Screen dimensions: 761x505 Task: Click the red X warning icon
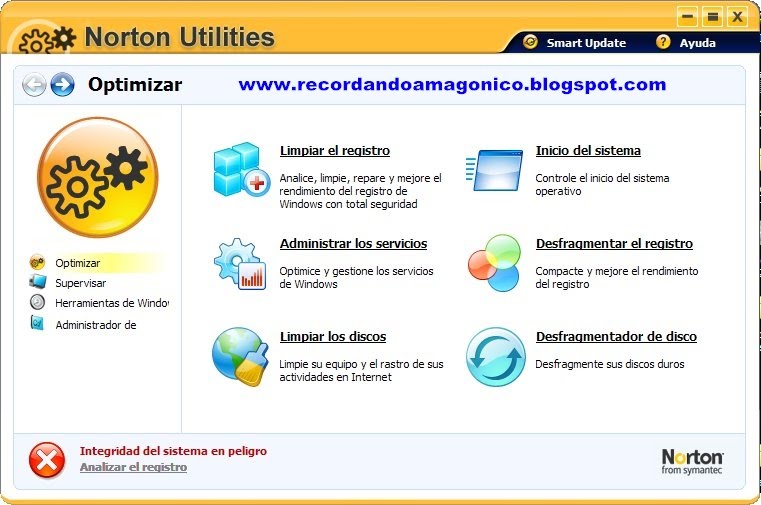pos(47,460)
